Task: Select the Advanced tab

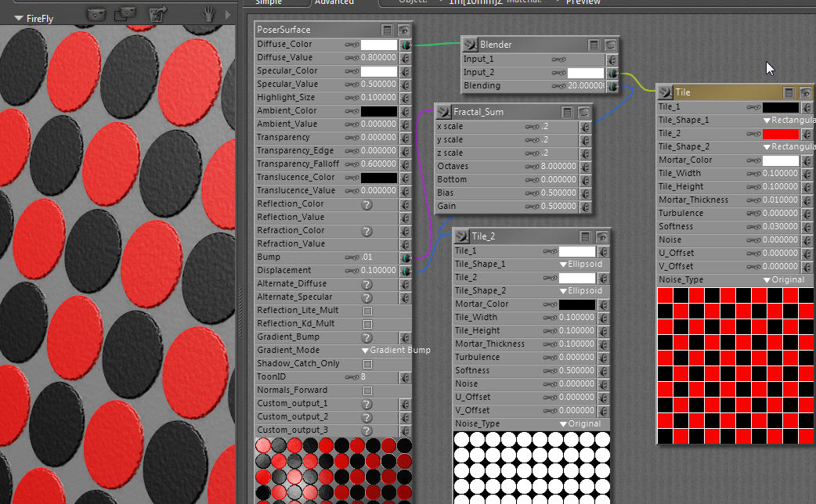Action: coord(334,2)
